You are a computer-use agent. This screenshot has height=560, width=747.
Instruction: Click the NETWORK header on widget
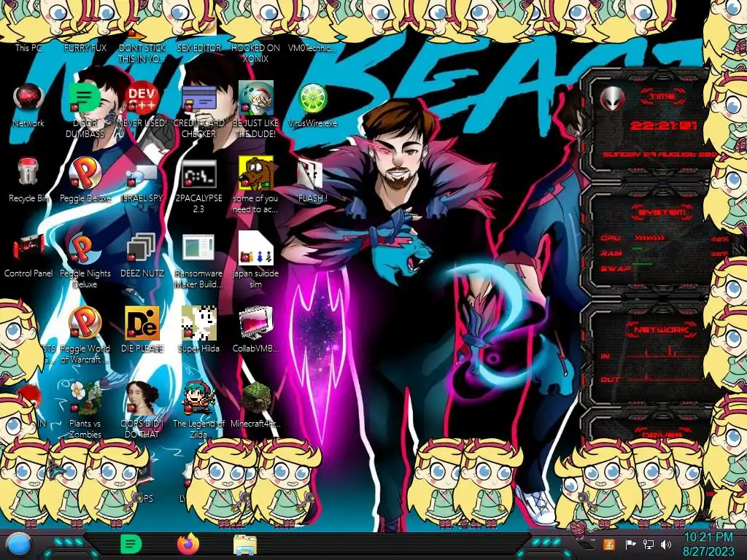(662, 329)
